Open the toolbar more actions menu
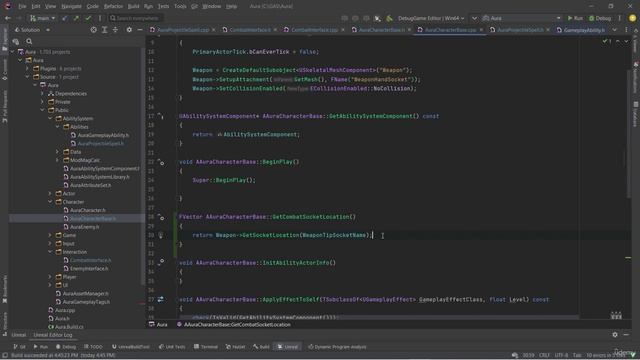Image resolution: width=640 pixels, height=360 pixels. (620, 18)
